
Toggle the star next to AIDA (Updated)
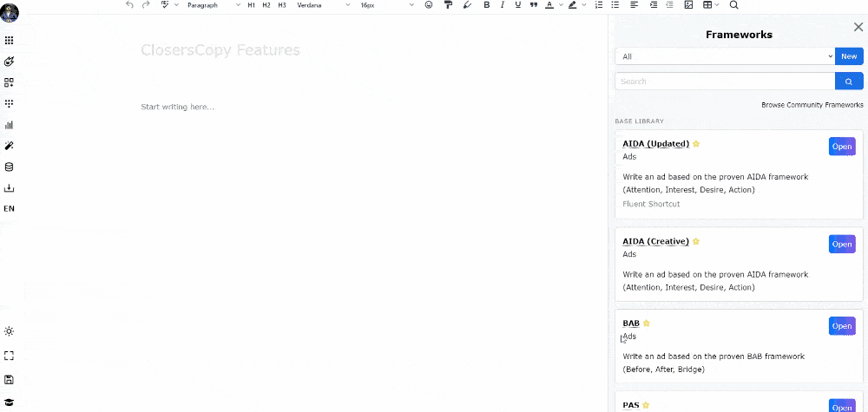696,144
